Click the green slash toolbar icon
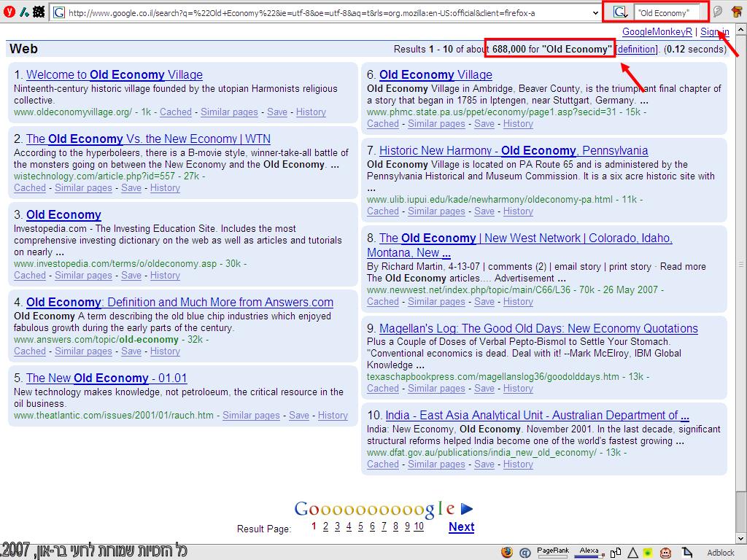The image size is (747, 560). coord(24,12)
